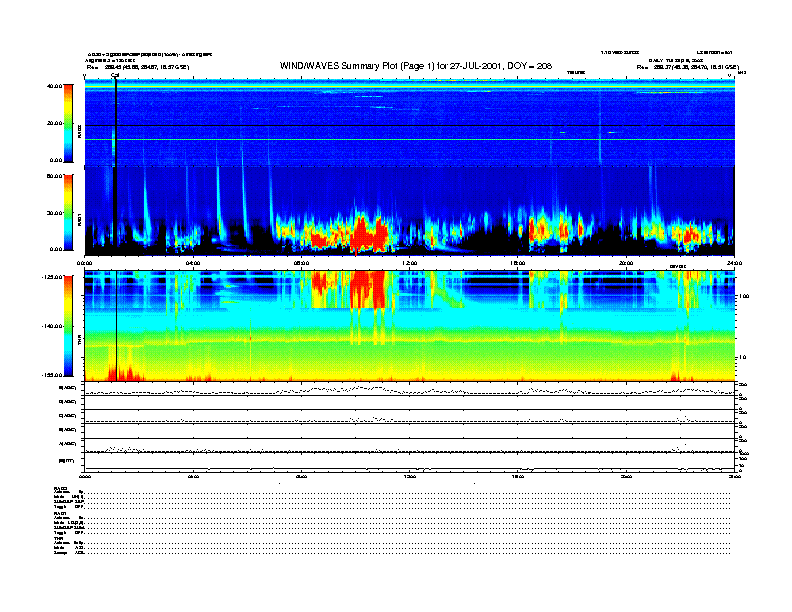Click the green horizontal line in RAD2 spectrogram
This screenshot has height=612, width=792.
[410, 139]
